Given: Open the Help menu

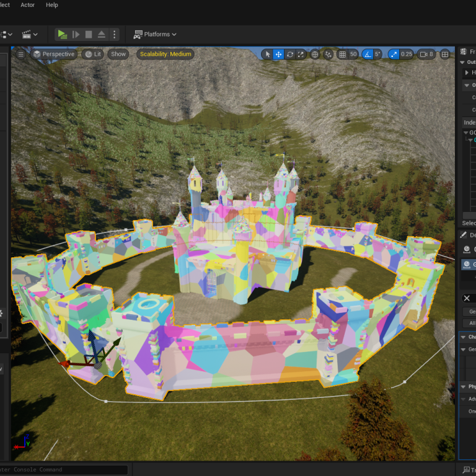Looking at the screenshot, I should [52, 5].
